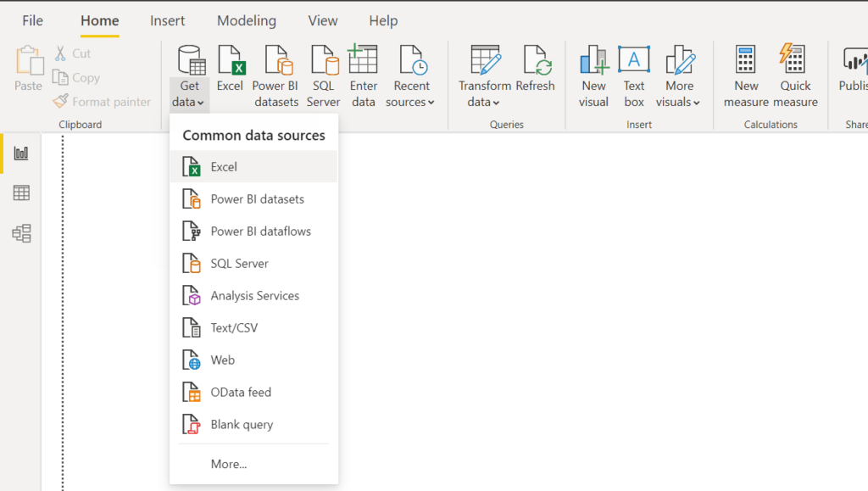Switch to Data view in the left sidebar

coord(20,192)
